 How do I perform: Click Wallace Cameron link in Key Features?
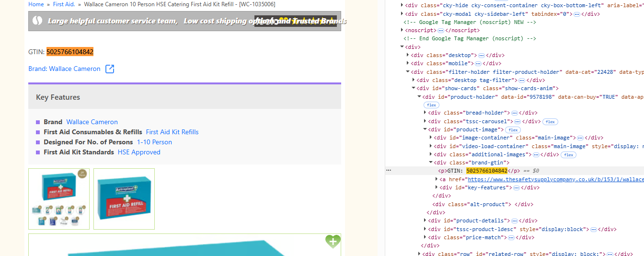[x=92, y=122]
